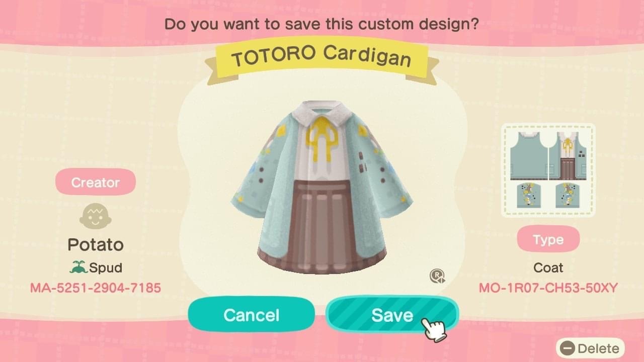Screen dimensions: 644x362
Task: Select the Creator label pill
Action: click(x=96, y=182)
